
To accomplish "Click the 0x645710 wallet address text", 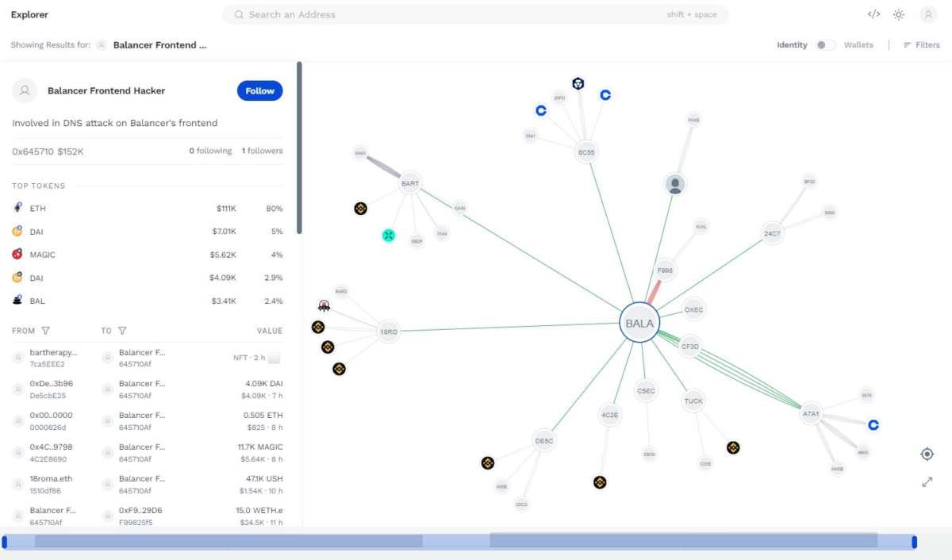I will point(33,151).
